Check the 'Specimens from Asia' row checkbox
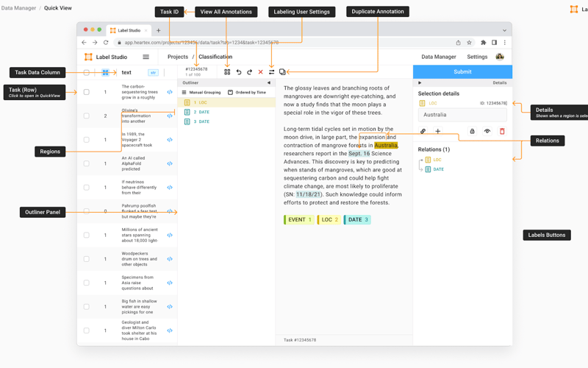The width and height of the screenshot is (588, 368). pos(86,283)
